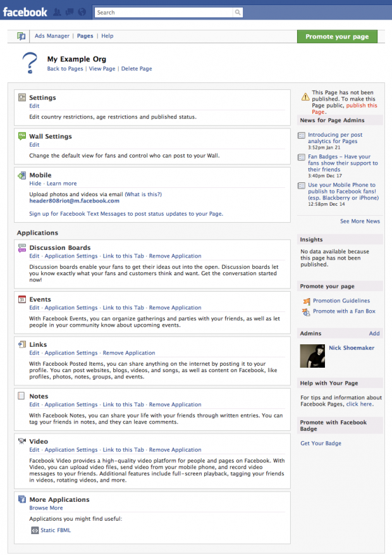
Task: Go Back to Pages
Action: point(65,69)
